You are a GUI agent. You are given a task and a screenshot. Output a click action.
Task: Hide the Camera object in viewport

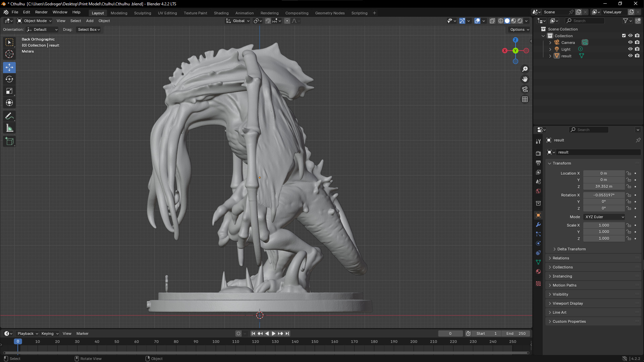[630, 42]
